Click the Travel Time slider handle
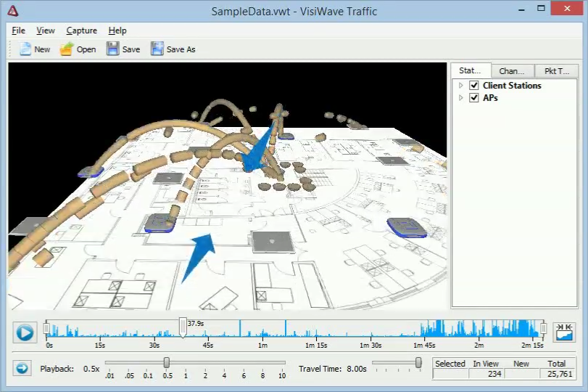 click(x=418, y=362)
